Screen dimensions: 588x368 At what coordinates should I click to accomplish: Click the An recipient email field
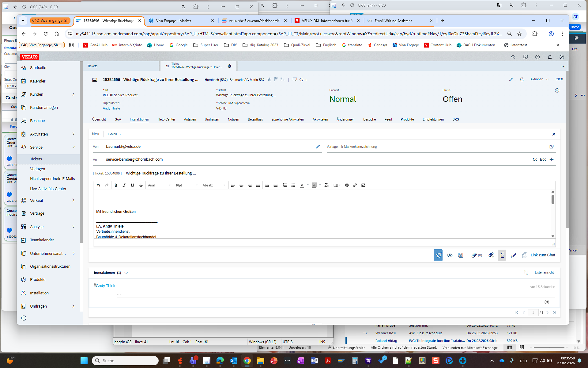pyautogui.click(x=134, y=159)
